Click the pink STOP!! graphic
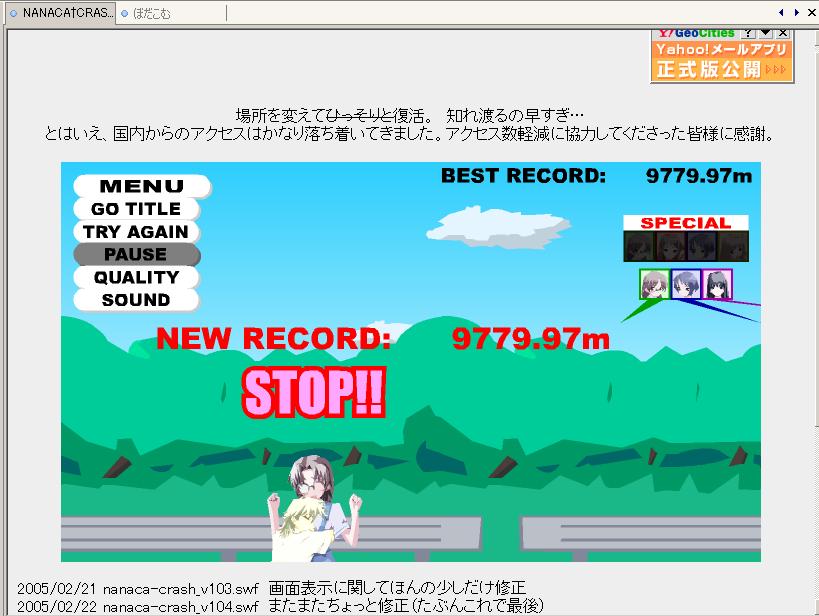Viewport: 819px width, 616px height. (314, 392)
